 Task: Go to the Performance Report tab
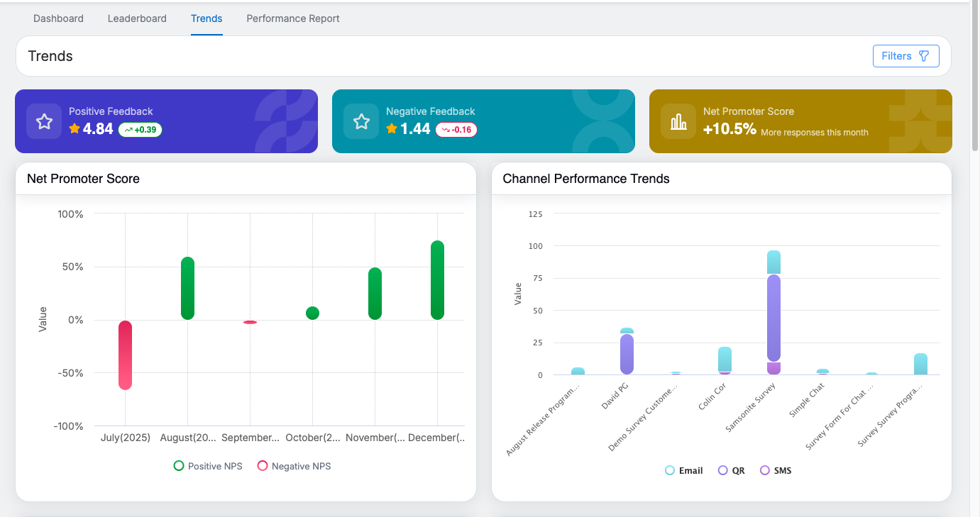pyautogui.click(x=293, y=18)
